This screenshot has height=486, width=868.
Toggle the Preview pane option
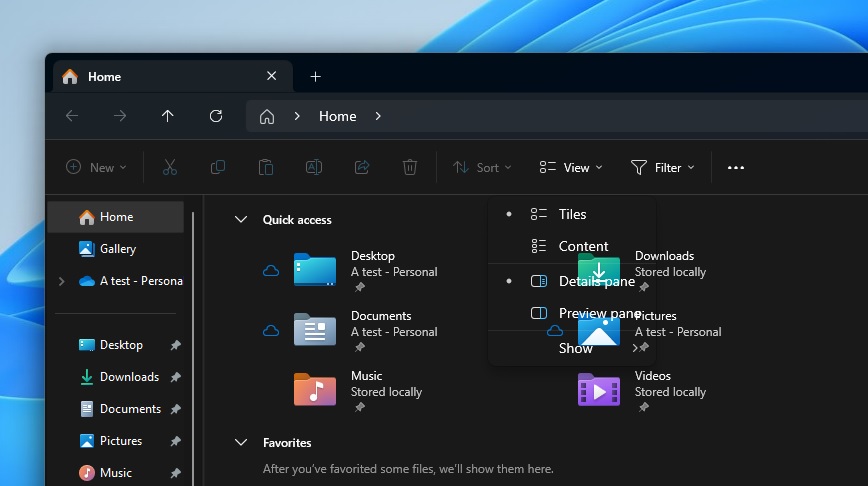(572, 313)
